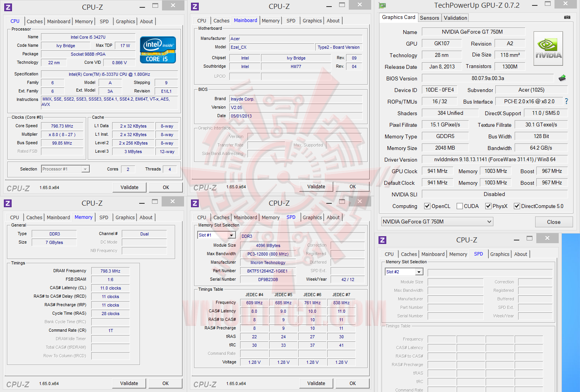Open the Mainboard tab in the CPU-Z Memory timings window
This screenshot has width=580, height=392.
58,218
